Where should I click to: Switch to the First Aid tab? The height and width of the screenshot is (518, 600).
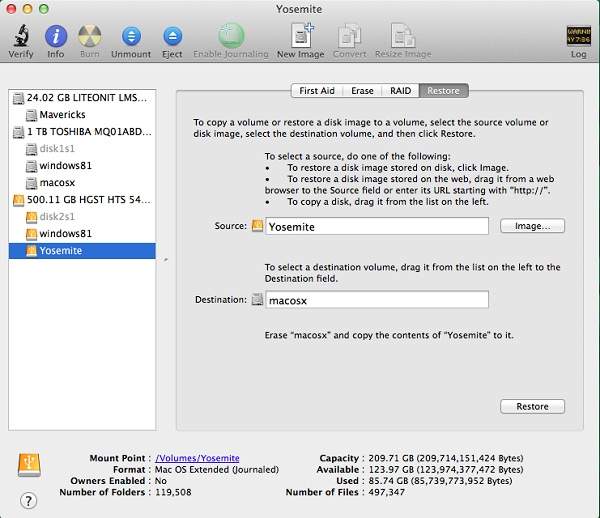click(318, 91)
